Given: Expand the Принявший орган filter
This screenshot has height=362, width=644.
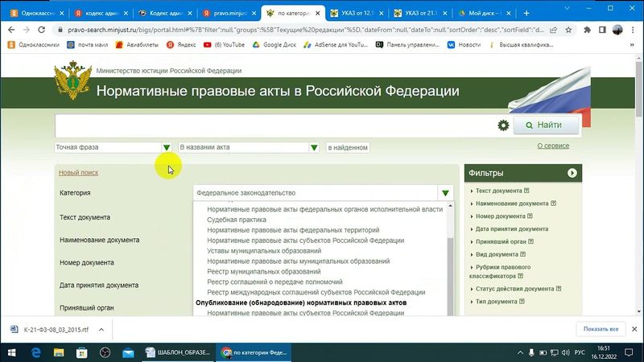Looking at the screenshot, I should (x=501, y=242).
